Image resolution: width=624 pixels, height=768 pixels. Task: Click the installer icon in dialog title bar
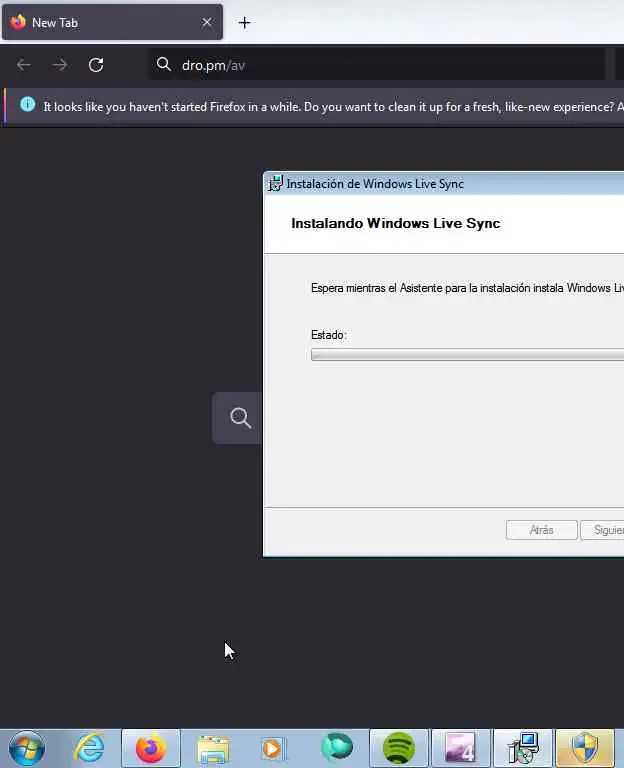tap(275, 183)
